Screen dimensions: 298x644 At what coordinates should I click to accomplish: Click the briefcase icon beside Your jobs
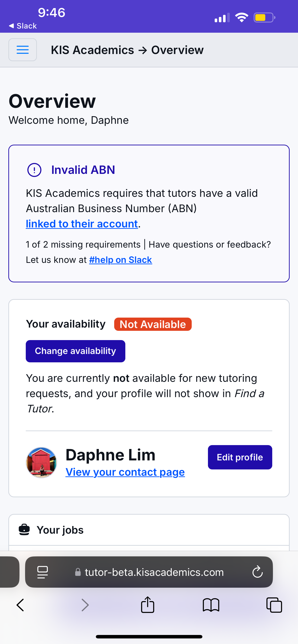[24, 530]
